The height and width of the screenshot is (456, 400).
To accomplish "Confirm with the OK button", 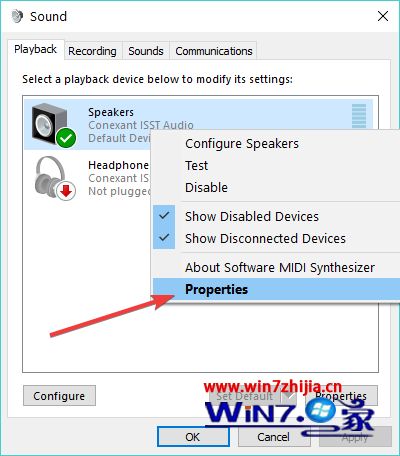I will pyautogui.click(x=193, y=437).
